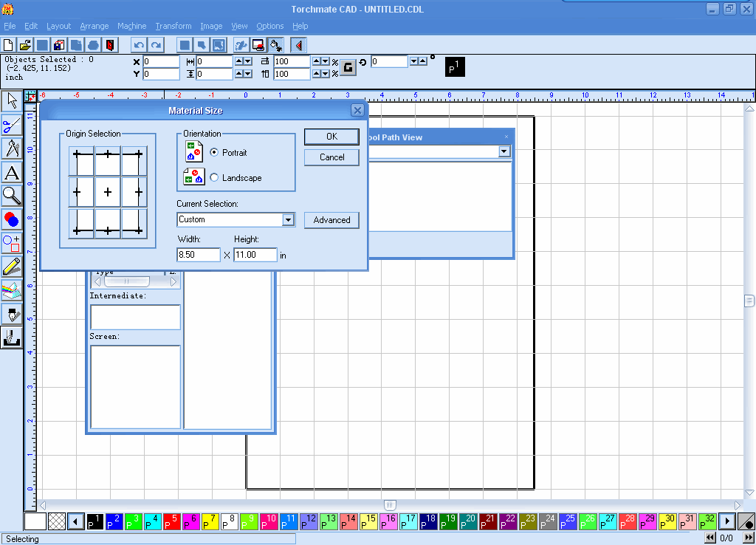Expand the Tool Path View dropdown
This screenshot has height=545, width=756.
tap(504, 151)
